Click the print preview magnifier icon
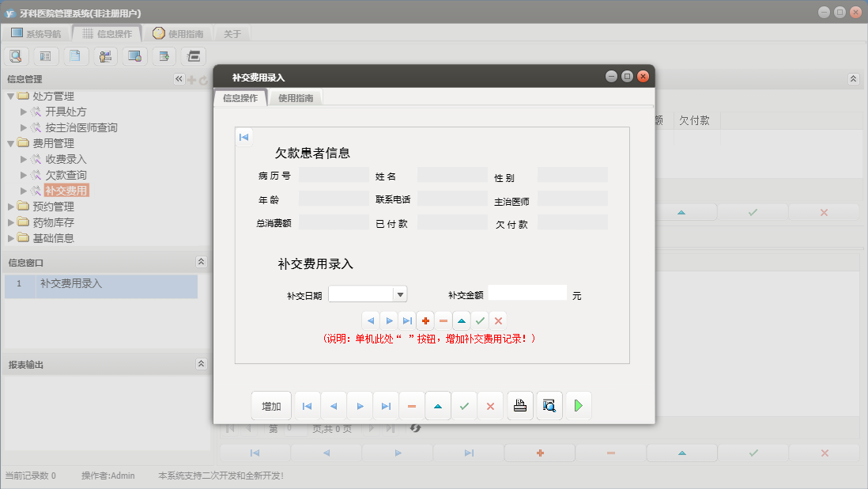The width and height of the screenshot is (868, 489). [x=549, y=405]
